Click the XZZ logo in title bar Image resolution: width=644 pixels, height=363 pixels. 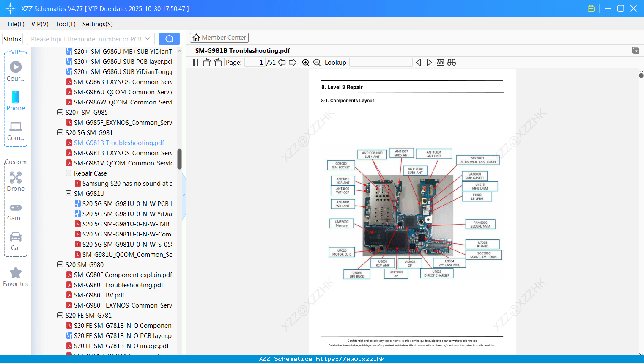coord(10,8)
